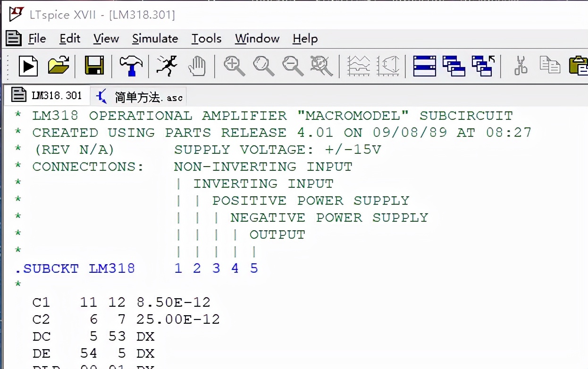588x369 pixels.
Task: Click the DE 54 5 DX line
Action: (x=93, y=353)
